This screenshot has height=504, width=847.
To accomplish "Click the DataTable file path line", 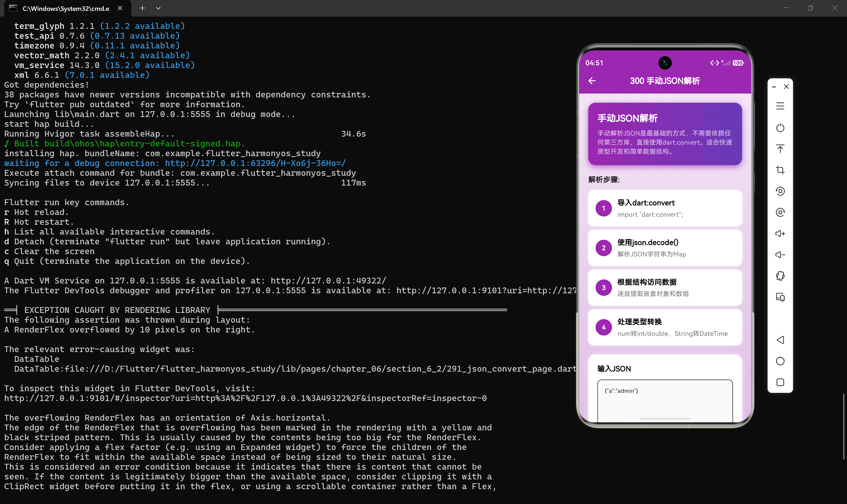I will coord(295,369).
